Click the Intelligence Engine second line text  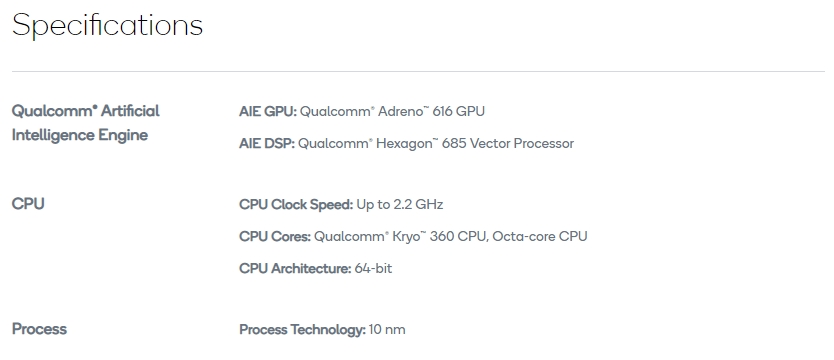(x=80, y=135)
